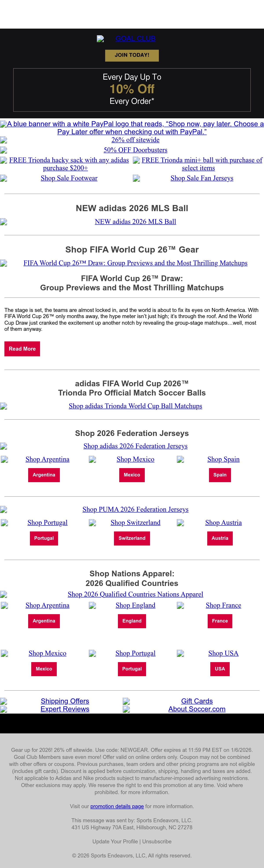264x868 pixels.
Task: Click Unsubscribe in the footer
Action: [x=157, y=841]
